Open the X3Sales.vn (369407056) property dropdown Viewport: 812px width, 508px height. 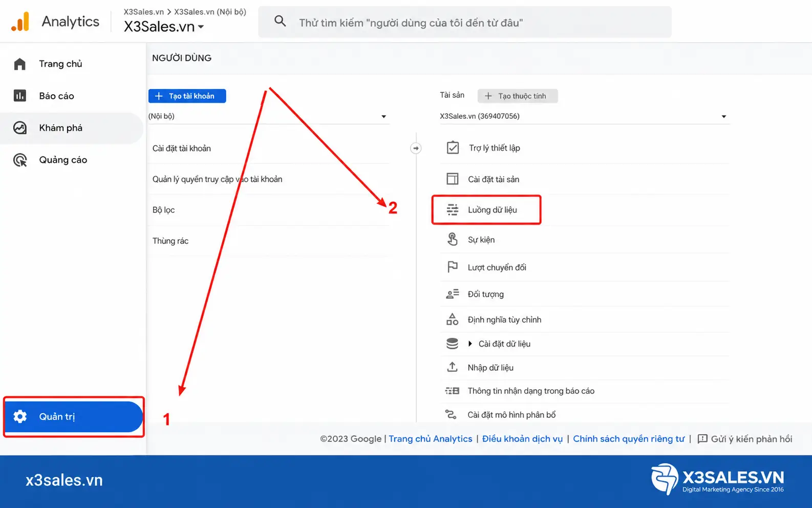point(584,116)
